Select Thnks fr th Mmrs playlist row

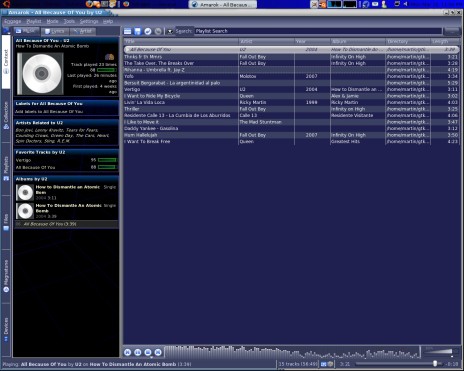291,57
